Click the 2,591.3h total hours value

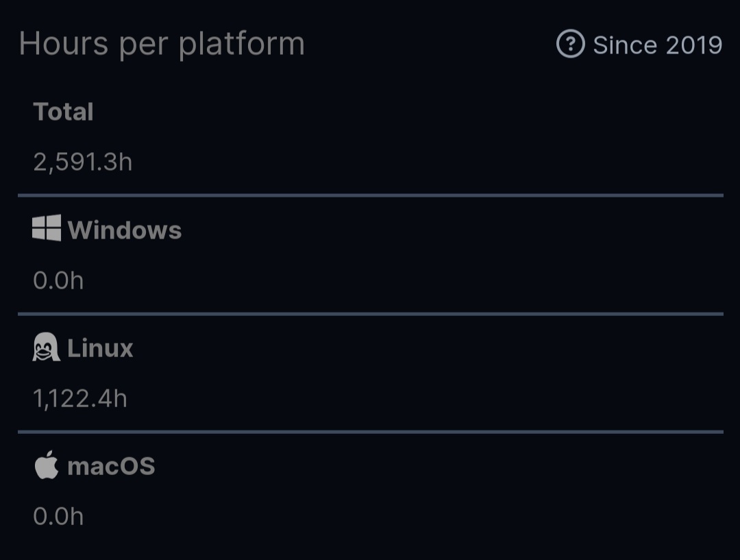click(83, 162)
